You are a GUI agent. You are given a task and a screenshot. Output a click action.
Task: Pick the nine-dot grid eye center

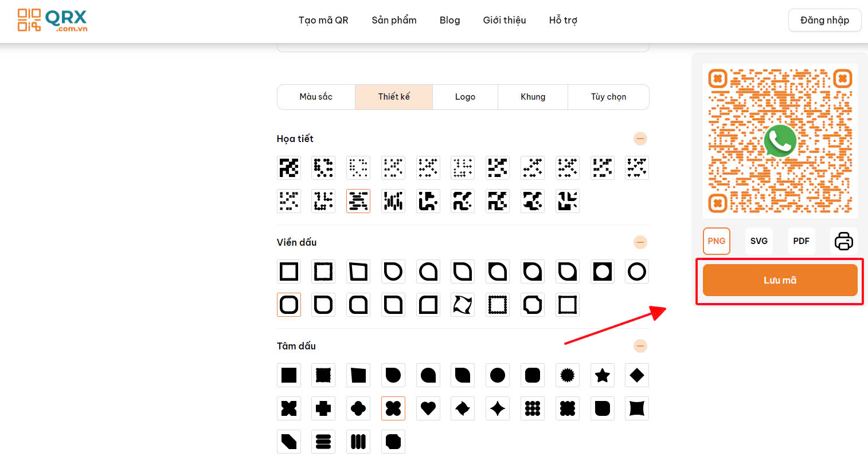[533, 408]
